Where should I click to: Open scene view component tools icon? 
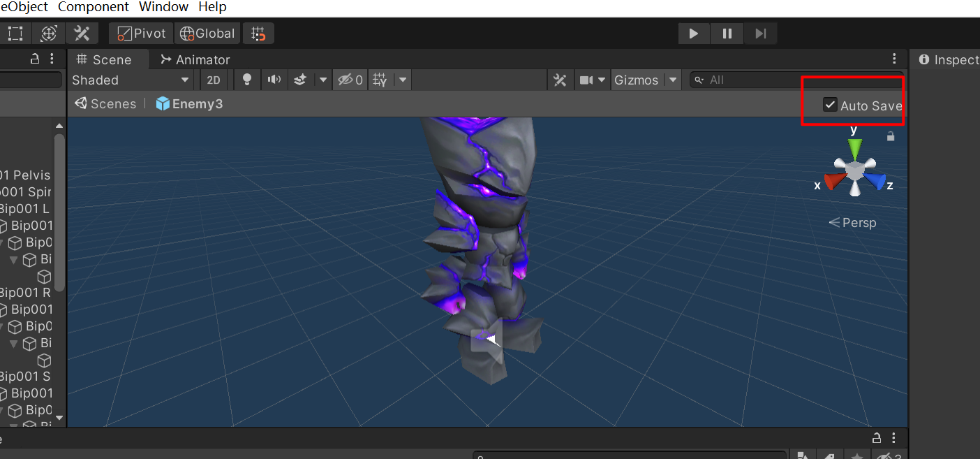(x=560, y=80)
